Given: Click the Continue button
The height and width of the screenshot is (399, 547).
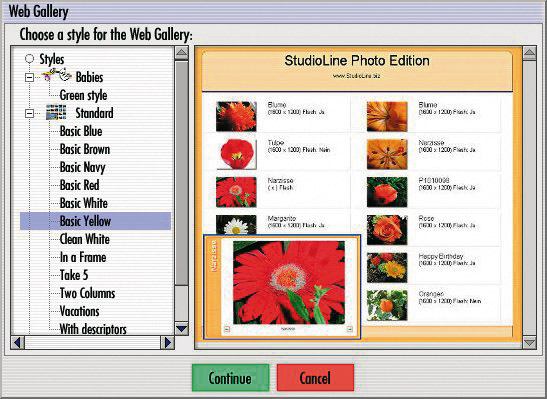Looking at the screenshot, I should pos(230,378).
